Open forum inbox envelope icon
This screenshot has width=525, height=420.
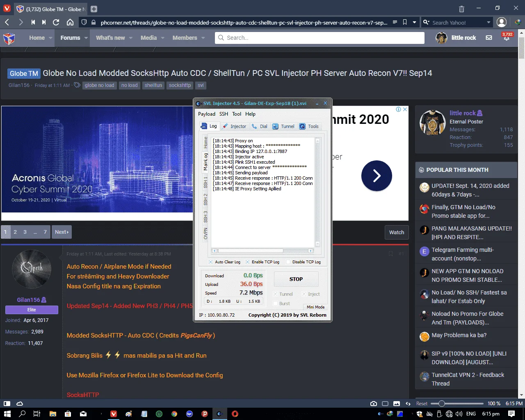tap(489, 38)
